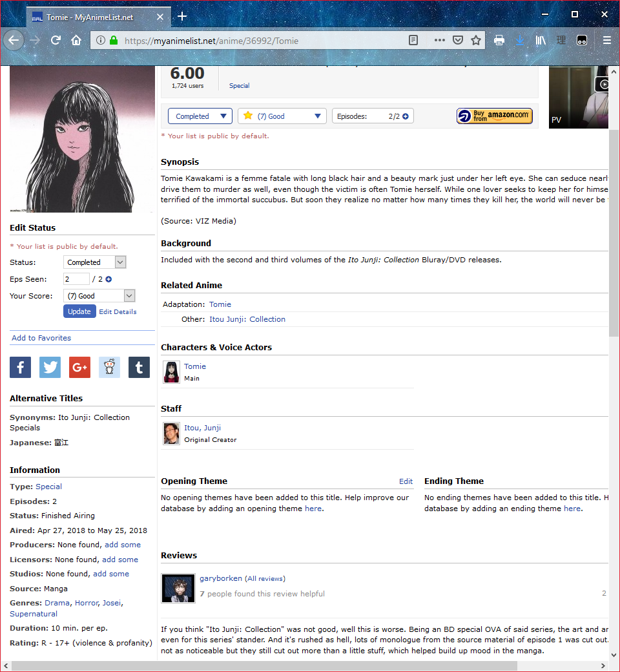Go back with the browser back arrow
Screen dimensions: 620x672
pyautogui.click(x=14, y=41)
